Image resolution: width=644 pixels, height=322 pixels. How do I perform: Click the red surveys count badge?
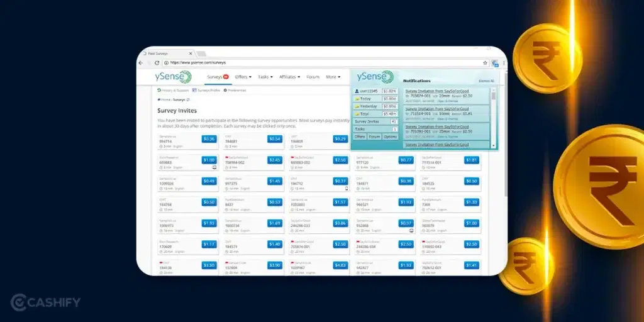click(x=226, y=77)
